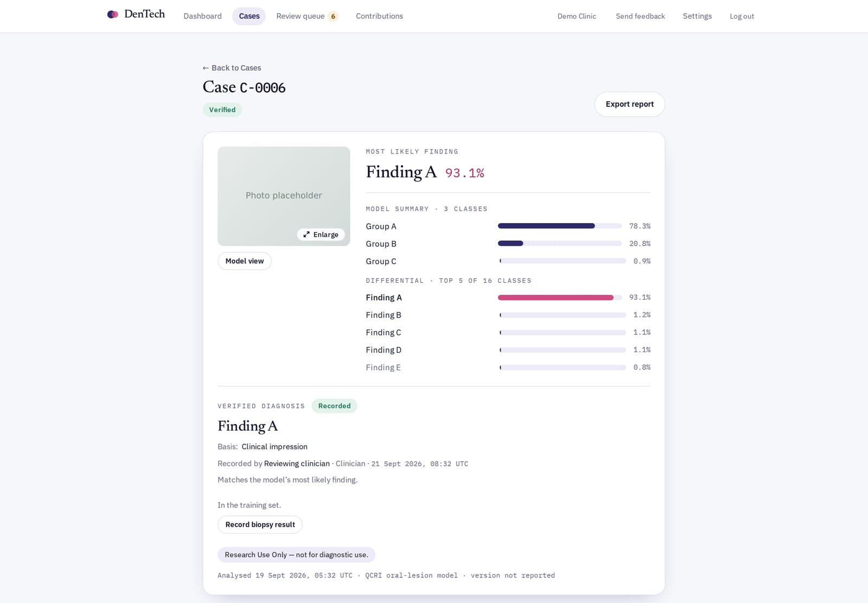The image size is (868, 603).
Task: Click the Reviewing clinician name
Action: tap(297, 464)
